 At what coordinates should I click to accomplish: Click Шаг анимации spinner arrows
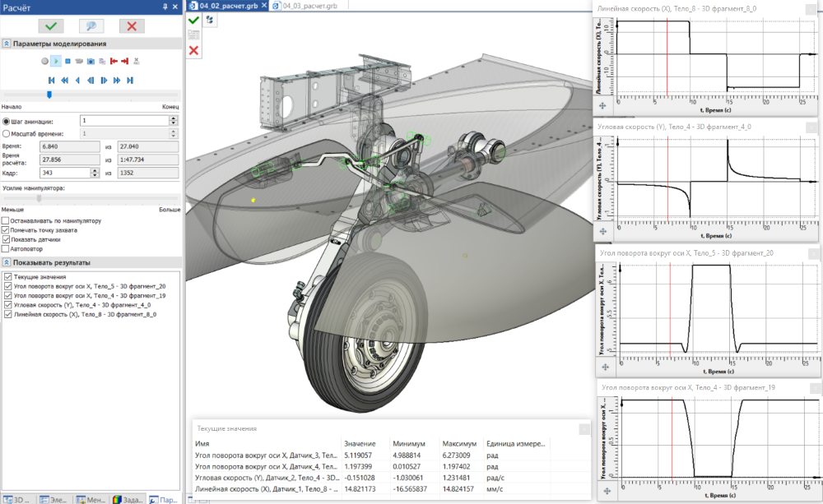coord(173,120)
